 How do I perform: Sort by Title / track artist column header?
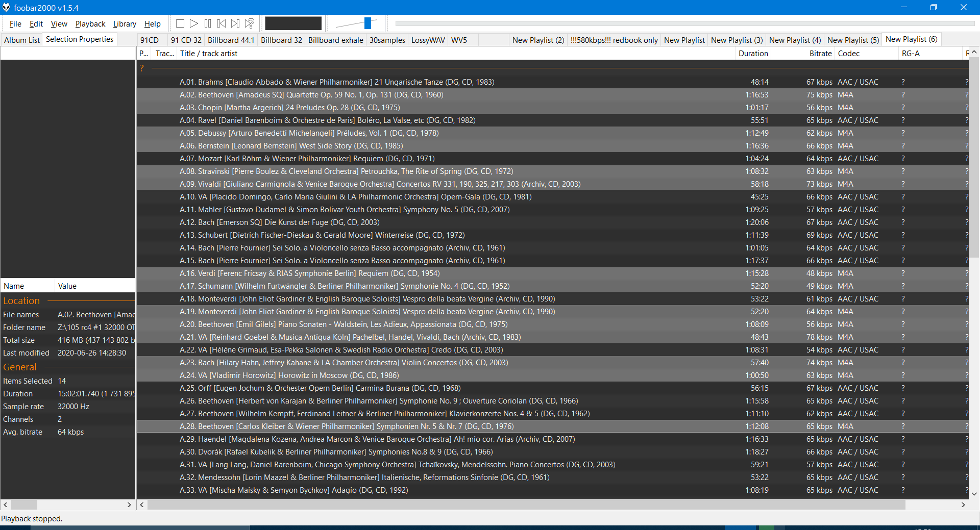tap(457, 54)
